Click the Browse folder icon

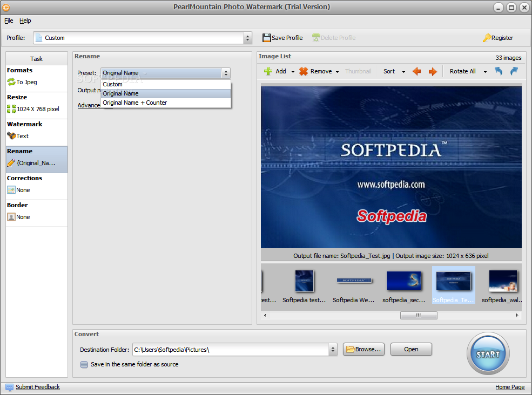pyautogui.click(x=350, y=349)
